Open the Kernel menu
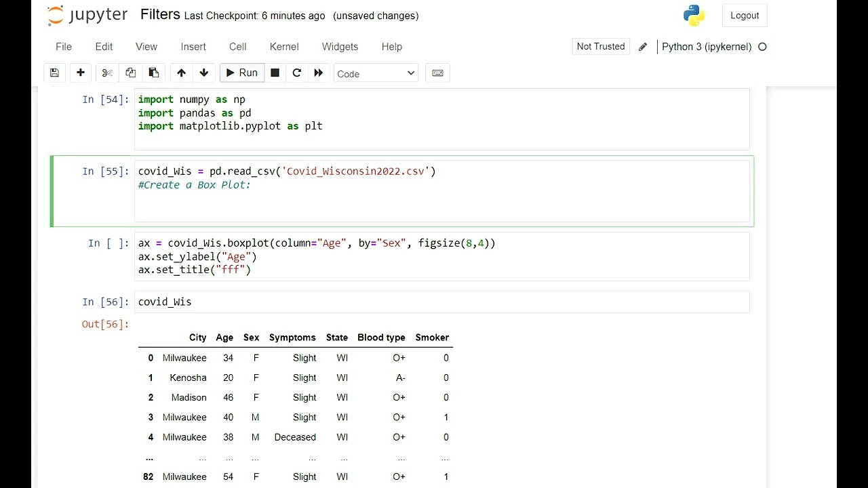The width and height of the screenshot is (868, 488). (x=284, y=47)
